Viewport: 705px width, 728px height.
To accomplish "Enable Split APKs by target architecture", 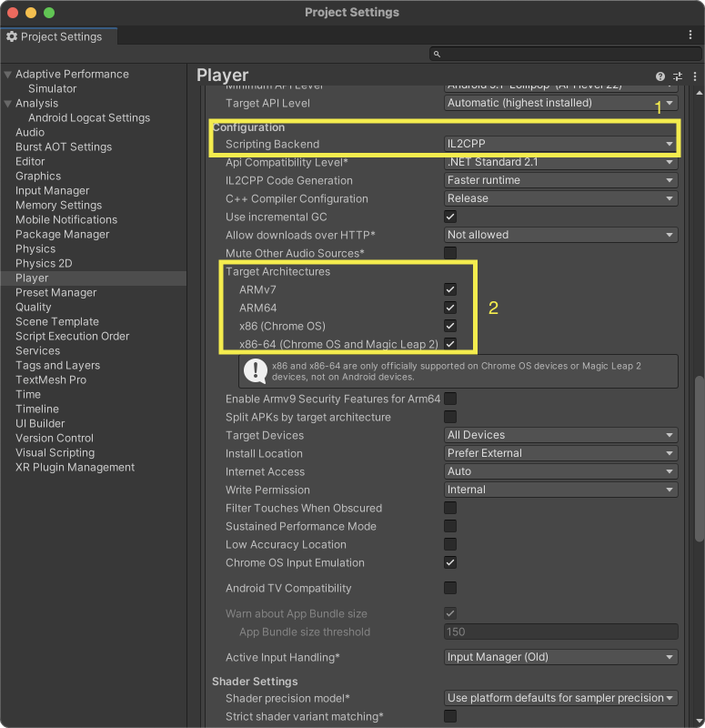I will click(x=450, y=417).
